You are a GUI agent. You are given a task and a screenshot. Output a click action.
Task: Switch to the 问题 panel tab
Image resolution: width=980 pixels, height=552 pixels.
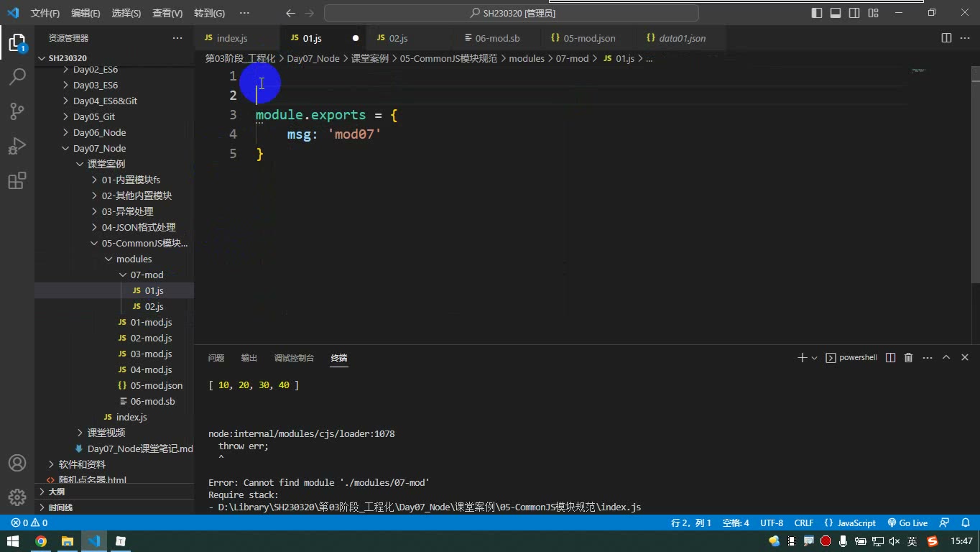coord(216,358)
